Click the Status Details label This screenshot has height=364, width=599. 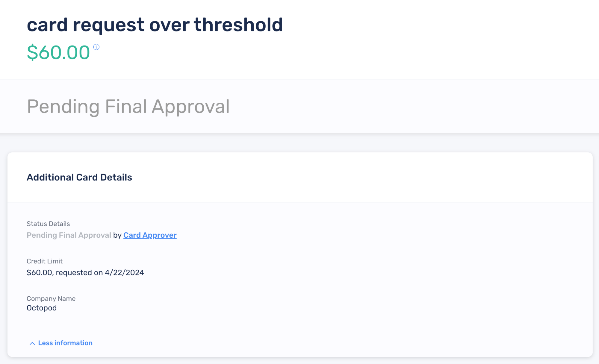pyautogui.click(x=48, y=224)
